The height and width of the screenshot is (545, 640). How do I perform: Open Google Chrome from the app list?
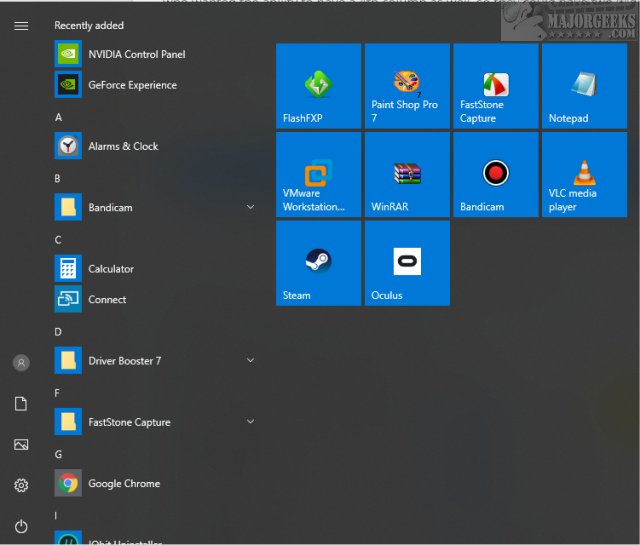point(123,484)
